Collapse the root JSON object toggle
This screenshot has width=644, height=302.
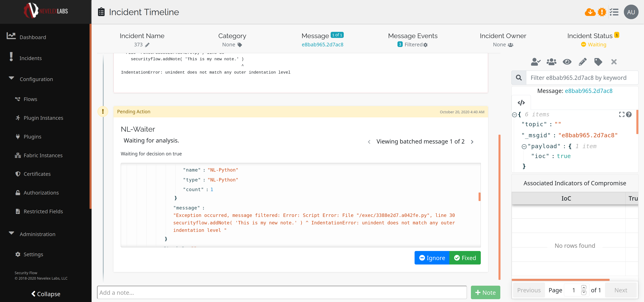(x=514, y=115)
